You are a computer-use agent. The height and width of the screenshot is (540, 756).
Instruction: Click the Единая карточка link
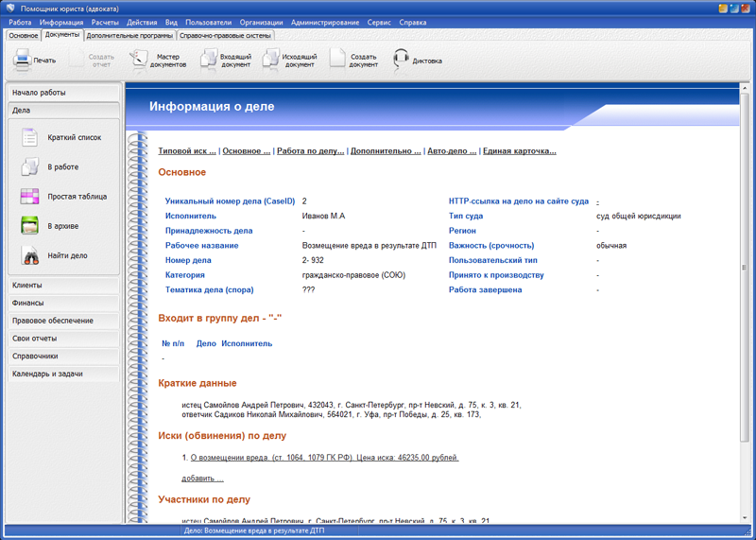[519, 151]
